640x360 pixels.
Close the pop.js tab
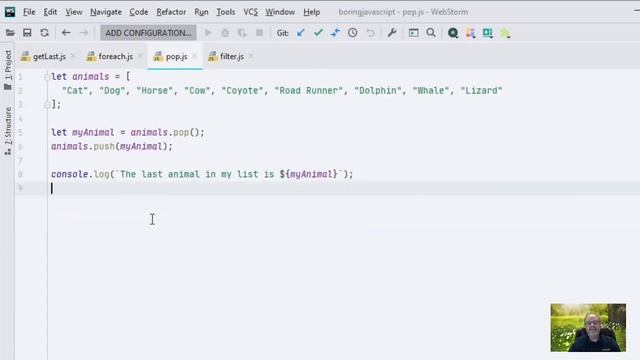195,56
